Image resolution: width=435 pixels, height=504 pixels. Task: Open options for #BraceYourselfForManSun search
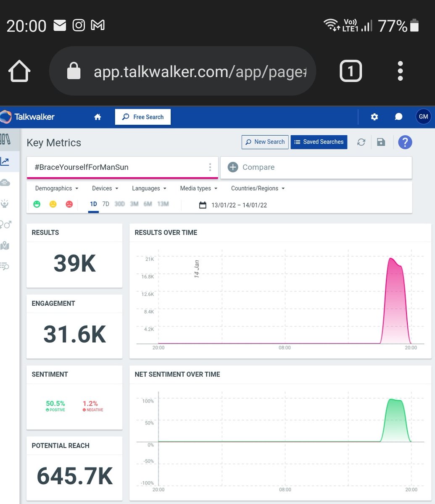point(210,167)
